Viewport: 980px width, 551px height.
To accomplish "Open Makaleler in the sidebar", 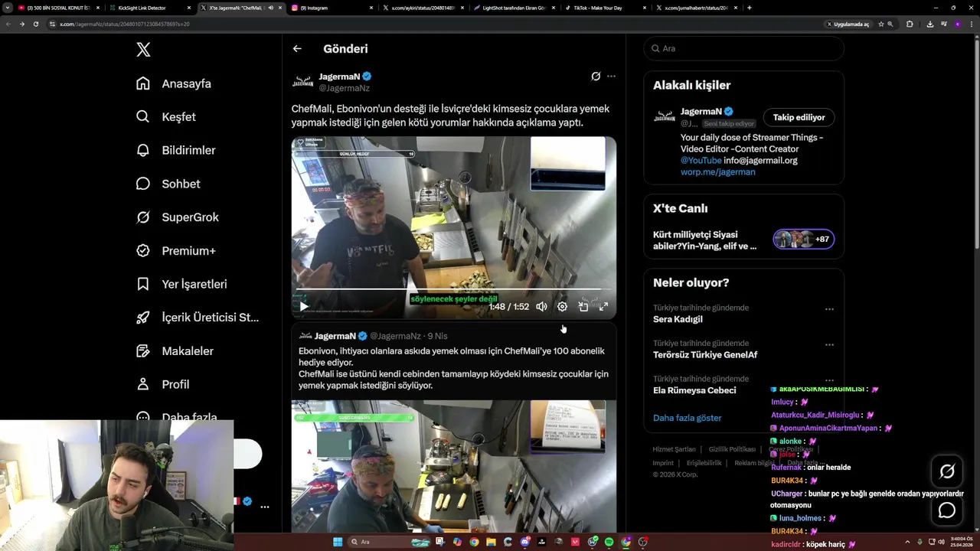I will pyautogui.click(x=175, y=350).
